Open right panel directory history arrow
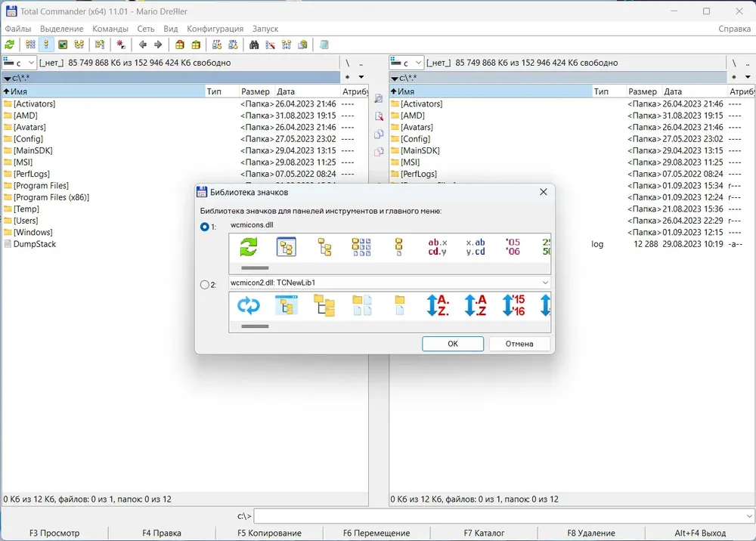The height and width of the screenshot is (541, 756). (x=748, y=77)
